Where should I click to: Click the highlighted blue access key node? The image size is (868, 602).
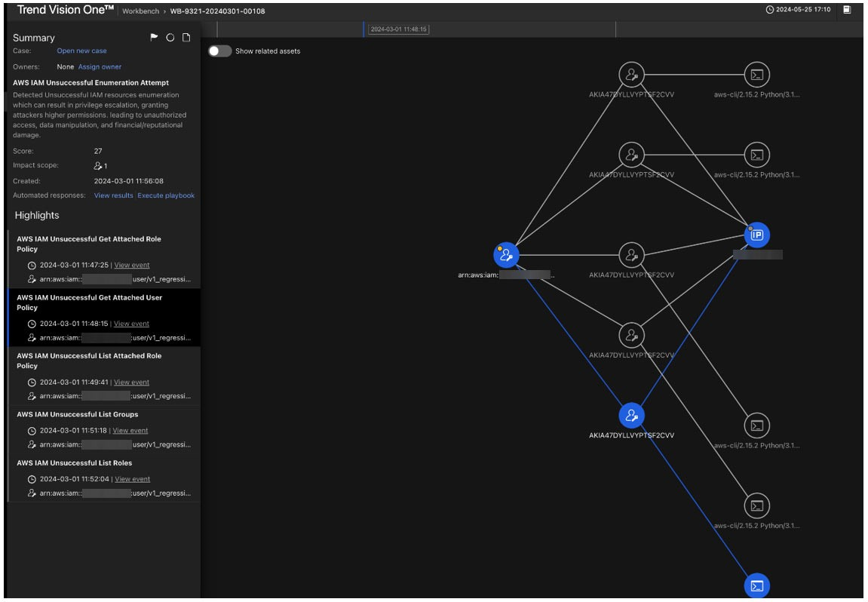click(631, 415)
